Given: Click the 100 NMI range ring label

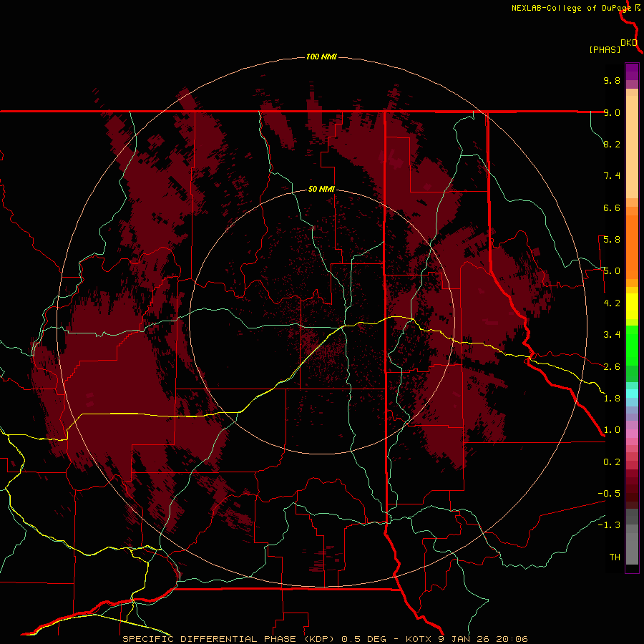Looking at the screenshot, I should [x=321, y=57].
